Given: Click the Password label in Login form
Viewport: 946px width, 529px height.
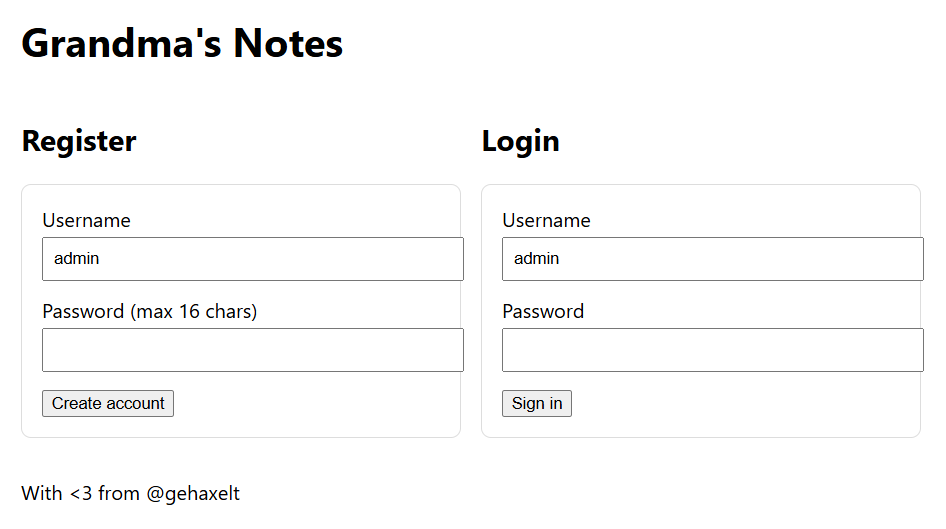Looking at the screenshot, I should pyautogui.click(x=543, y=311).
